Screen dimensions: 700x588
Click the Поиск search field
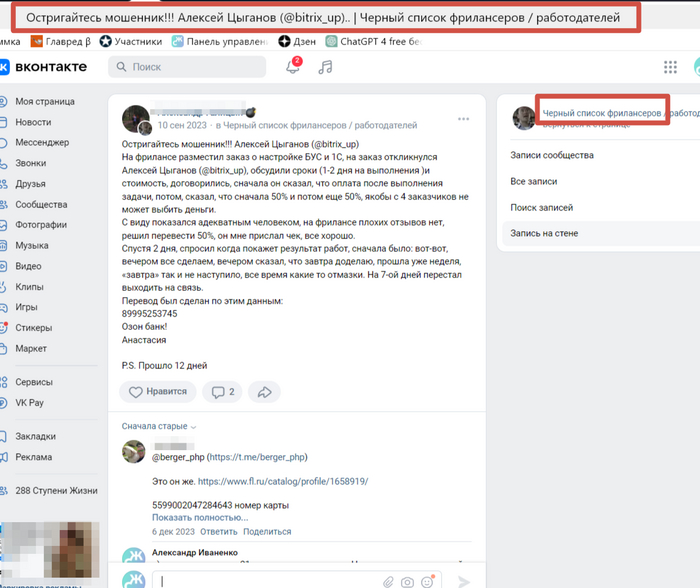click(x=187, y=67)
